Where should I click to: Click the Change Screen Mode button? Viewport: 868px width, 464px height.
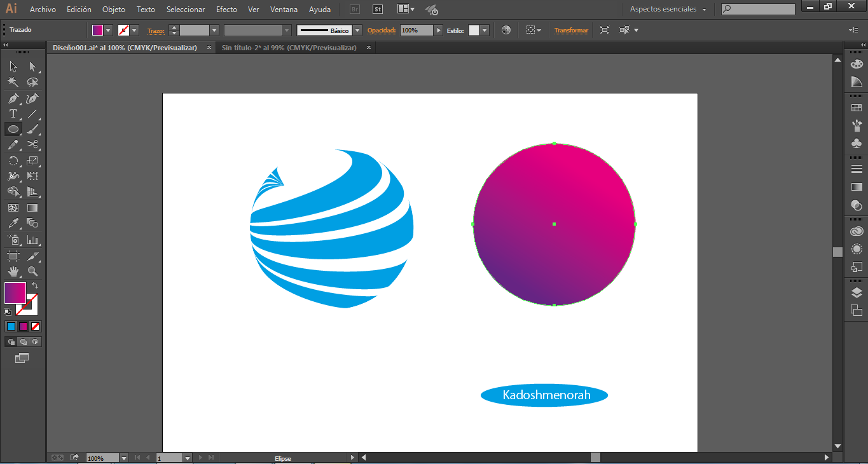tap(22, 358)
